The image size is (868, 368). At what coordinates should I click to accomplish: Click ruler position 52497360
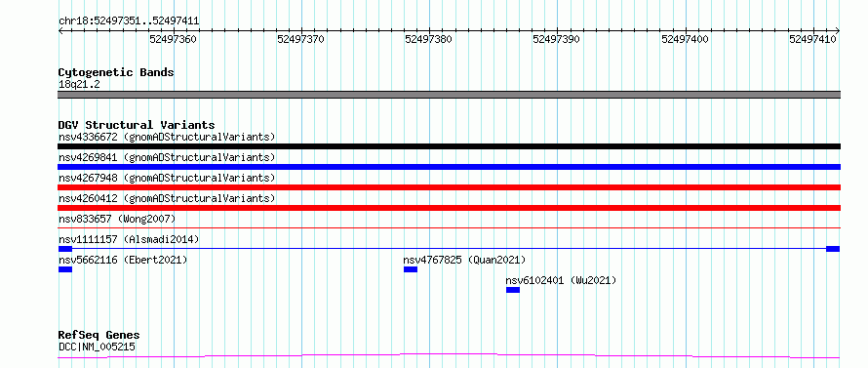pos(174,39)
